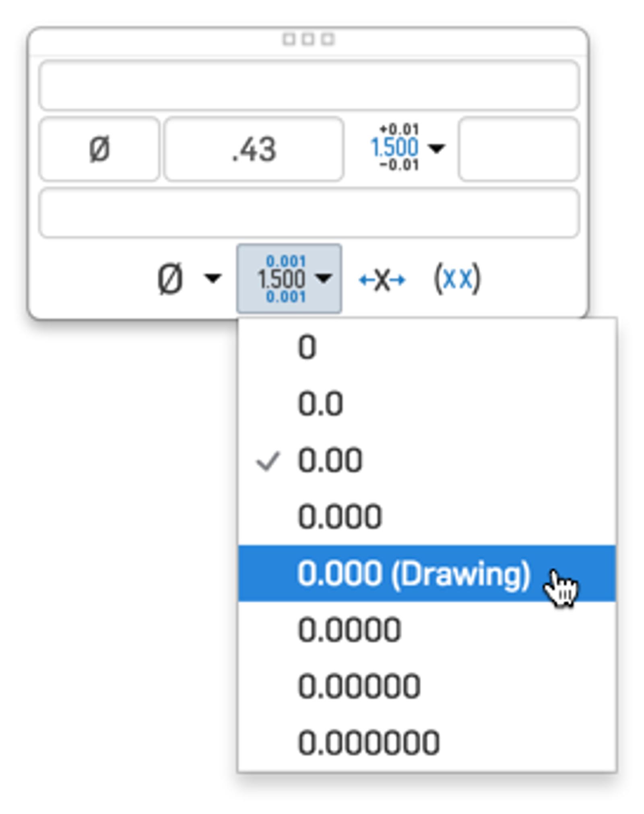Choose 0.000 precision option

point(339,516)
